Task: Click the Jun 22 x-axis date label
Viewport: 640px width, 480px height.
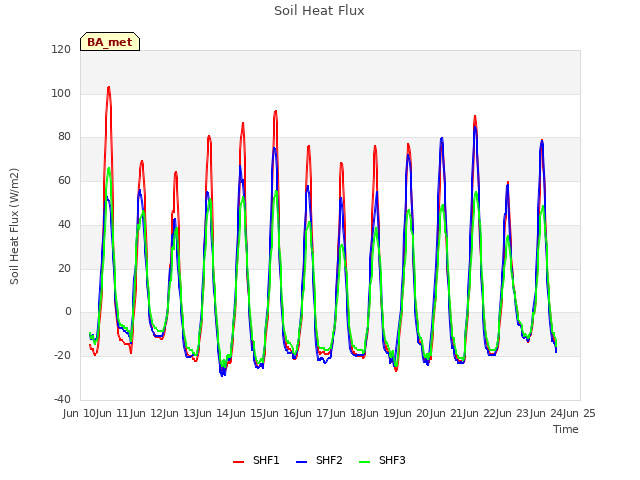Action: (481, 413)
